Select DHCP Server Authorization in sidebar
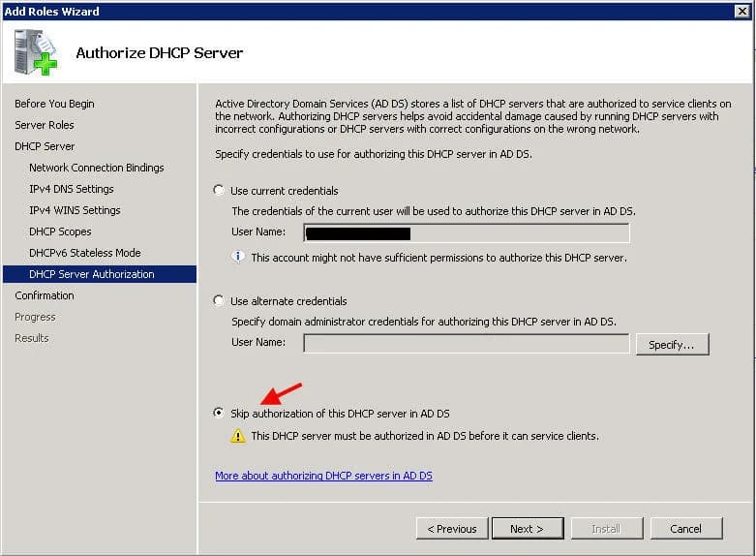The image size is (756, 556). pos(100,274)
